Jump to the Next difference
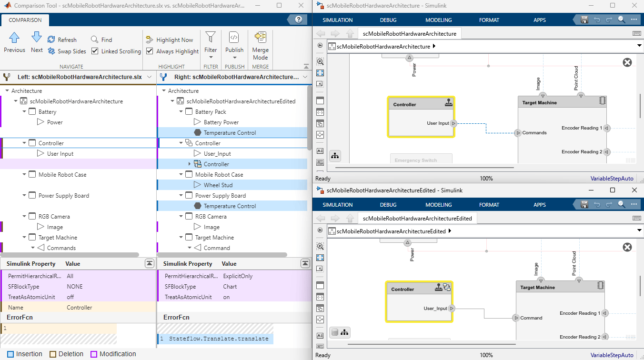This screenshot has height=360, width=644. pos(37,42)
